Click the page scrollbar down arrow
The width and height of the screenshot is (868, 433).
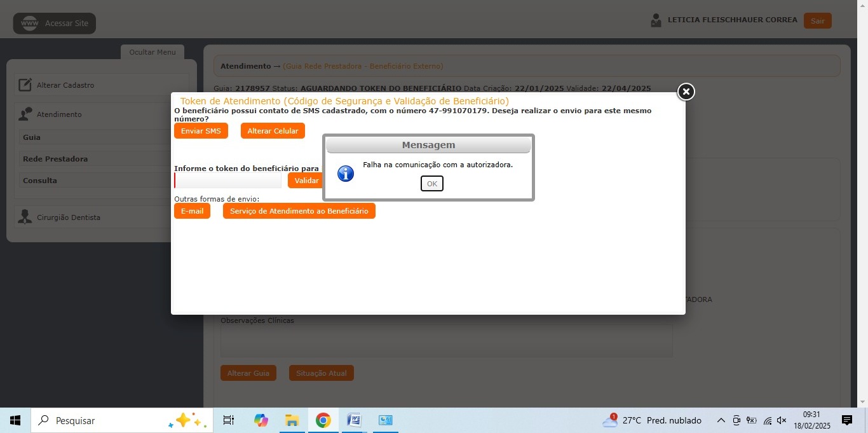(863, 402)
